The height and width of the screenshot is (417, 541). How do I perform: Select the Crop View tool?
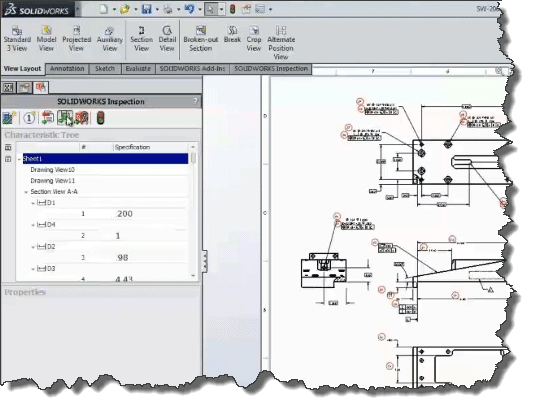254,39
